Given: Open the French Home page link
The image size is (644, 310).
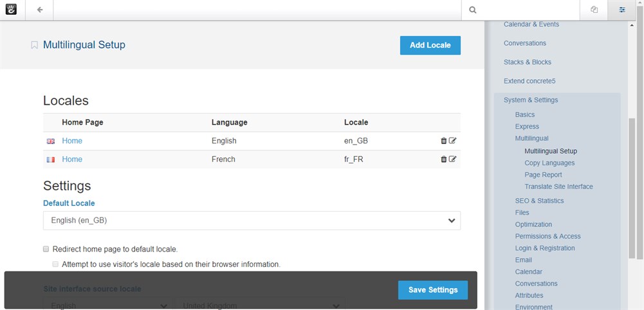Looking at the screenshot, I should (x=72, y=160).
